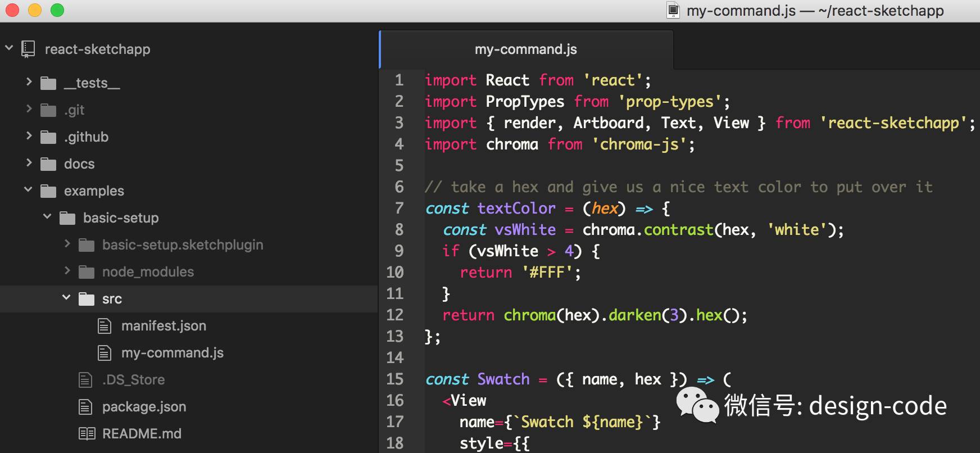Click the 'prop-types' string on line 2

point(669,102)
